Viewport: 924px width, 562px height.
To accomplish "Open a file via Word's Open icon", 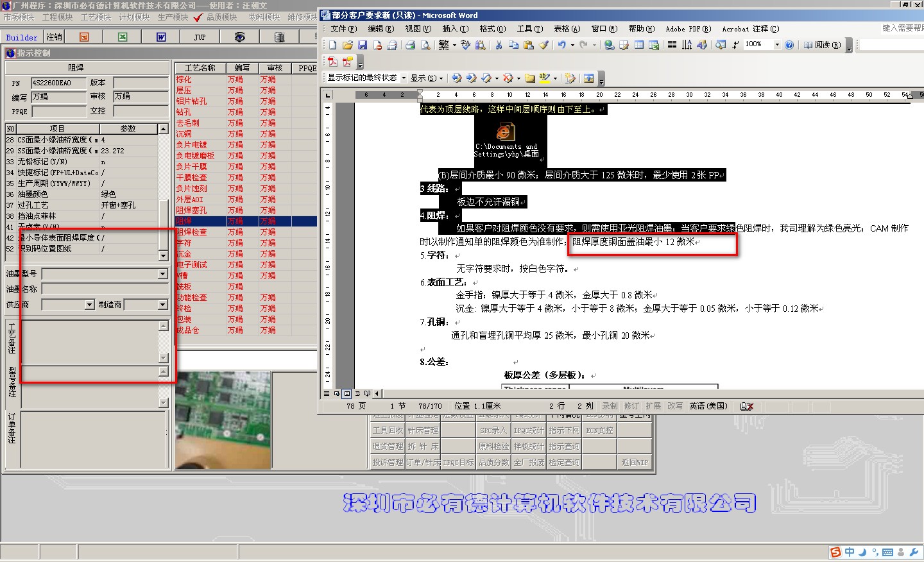I will click(347, 45).
